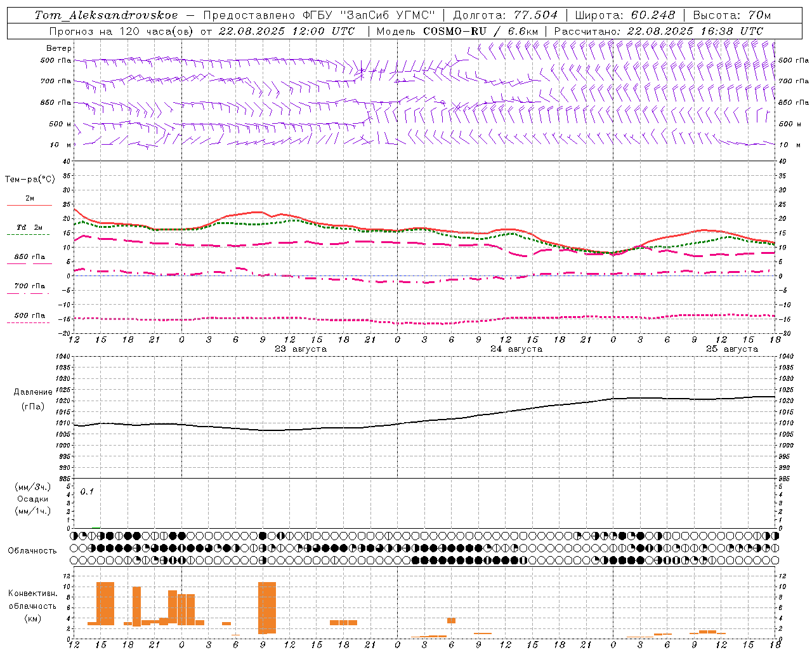
Task: Click the Рассчитано: 22.08.2025 16:38 UTC text
Action: pos(658,31)
